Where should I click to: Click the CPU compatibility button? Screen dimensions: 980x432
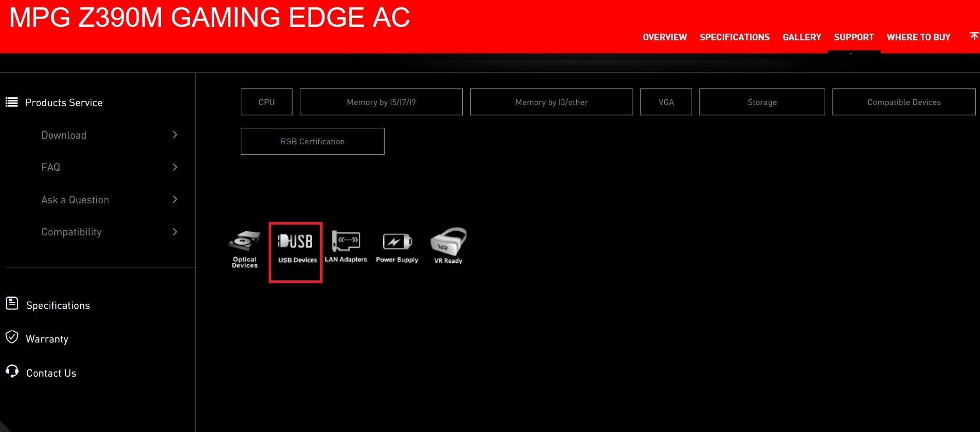tap(267, 102)
